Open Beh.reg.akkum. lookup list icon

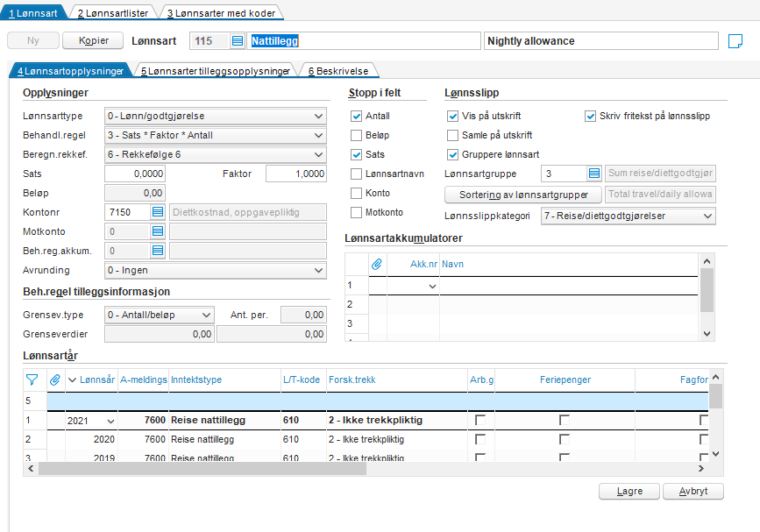point(158,251)
